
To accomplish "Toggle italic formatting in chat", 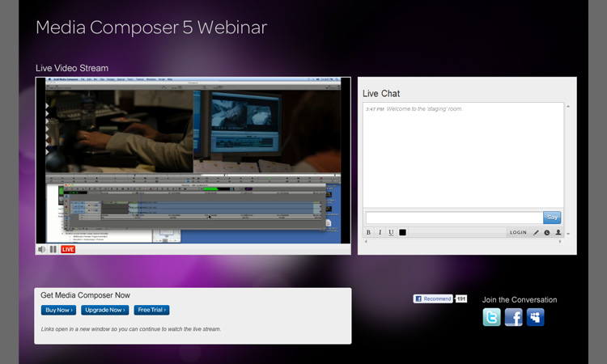I will click(380, 232).
